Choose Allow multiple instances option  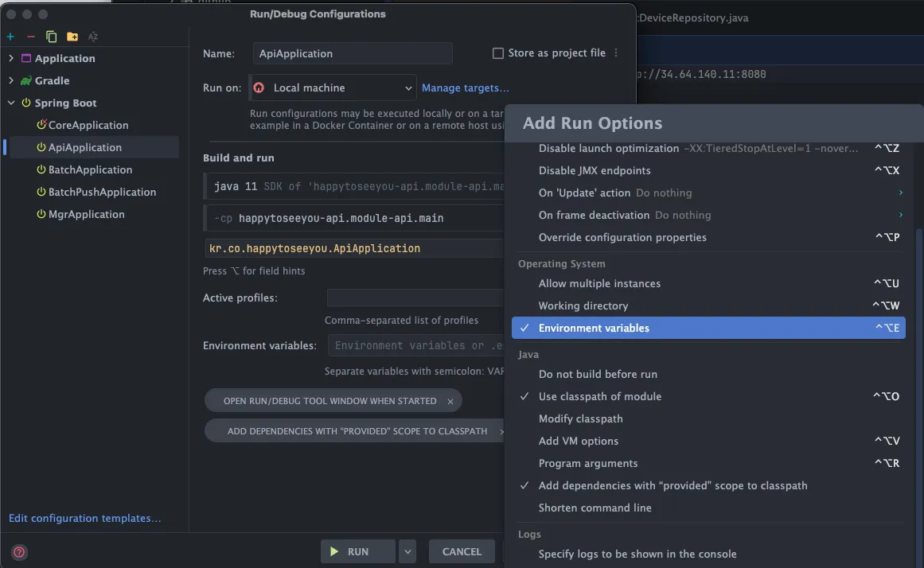[708, 283]
